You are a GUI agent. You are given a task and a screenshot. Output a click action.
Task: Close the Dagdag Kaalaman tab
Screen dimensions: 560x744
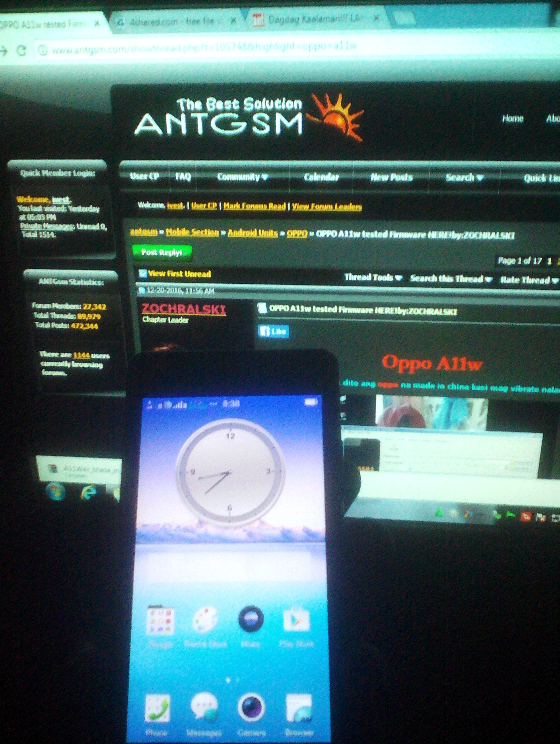[376, 18]
